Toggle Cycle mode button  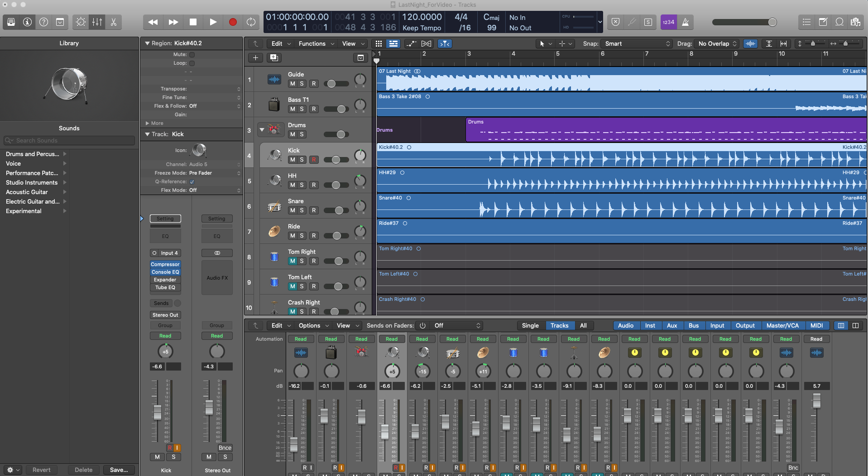tap(251, 22)
